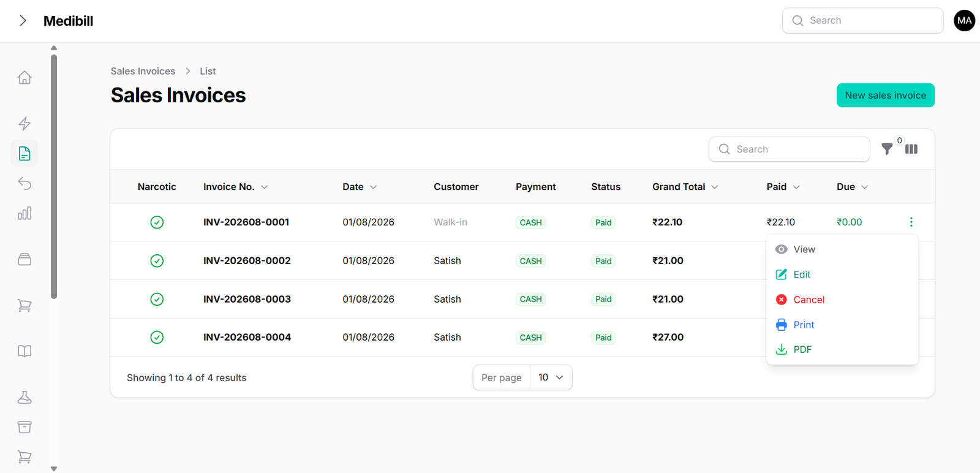
Task: Click narcotic check icon for INV-202608-0002
Action: [x=157, y=261]
